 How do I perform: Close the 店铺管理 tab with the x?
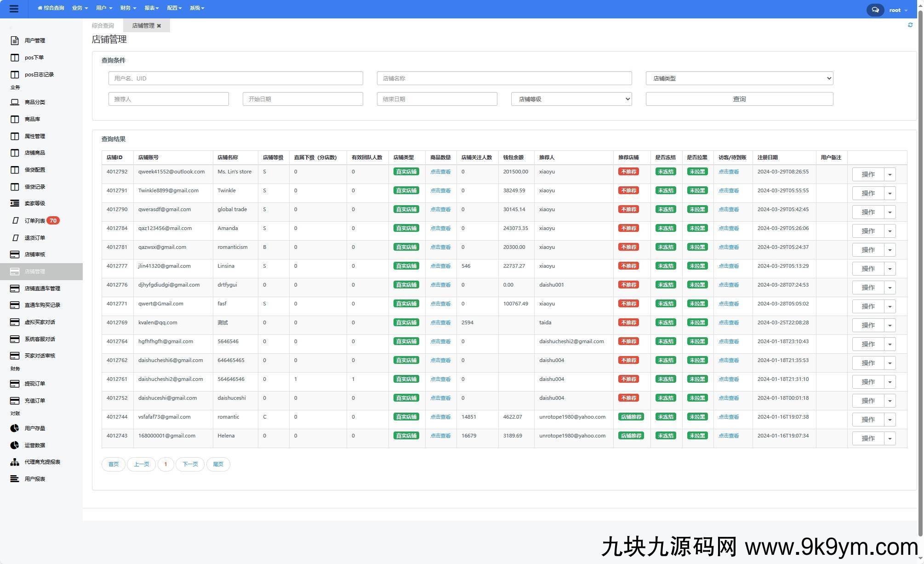pos(159,26)
